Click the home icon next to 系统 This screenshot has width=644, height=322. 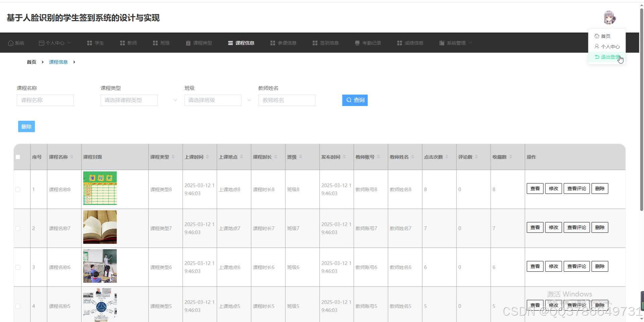point(11,43)
